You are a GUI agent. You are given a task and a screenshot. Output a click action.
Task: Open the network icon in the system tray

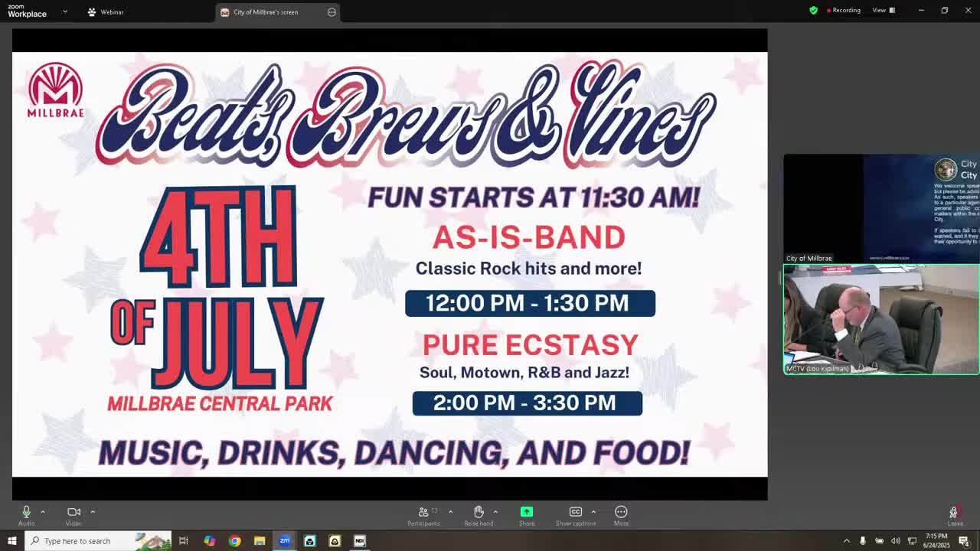tap(912, 541)
